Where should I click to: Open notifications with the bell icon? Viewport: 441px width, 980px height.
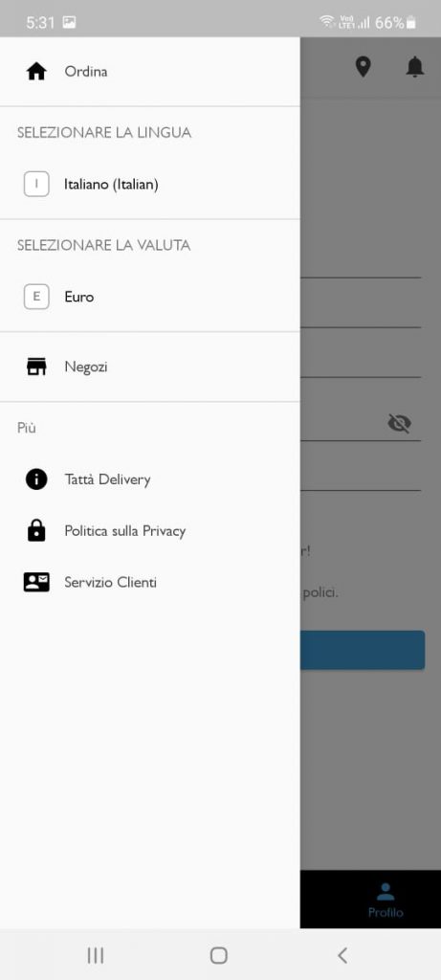[415, 67]
